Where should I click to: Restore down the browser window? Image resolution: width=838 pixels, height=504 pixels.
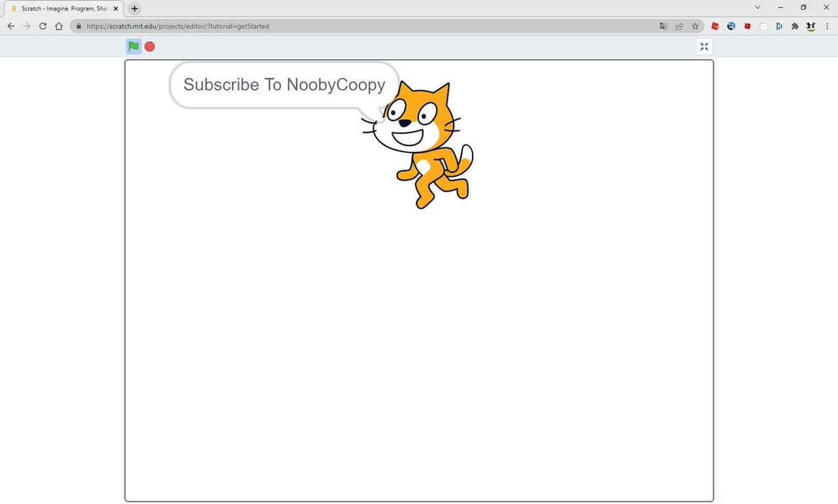click(803, 7)
